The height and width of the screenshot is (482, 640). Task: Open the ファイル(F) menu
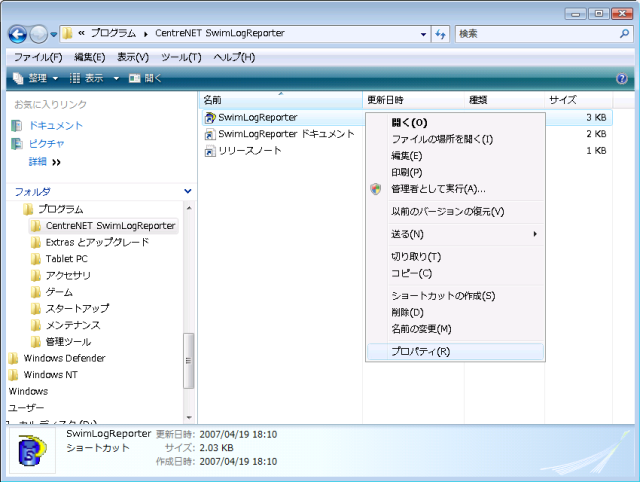[38, 57]
